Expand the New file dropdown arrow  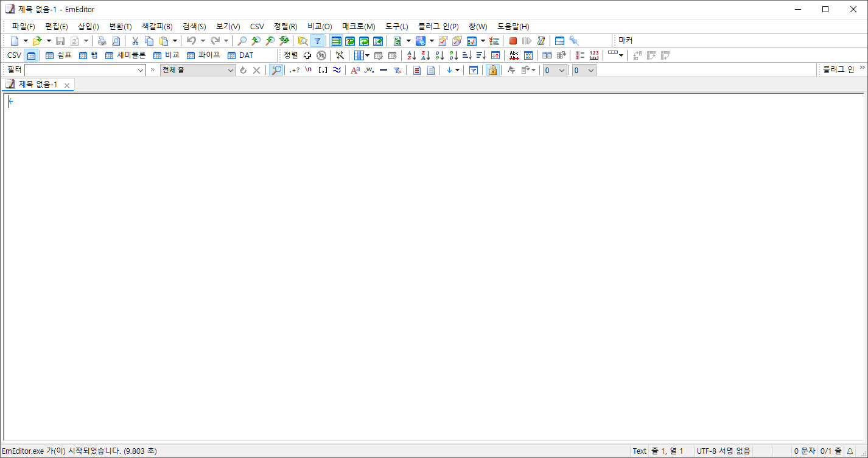point(26,41)
